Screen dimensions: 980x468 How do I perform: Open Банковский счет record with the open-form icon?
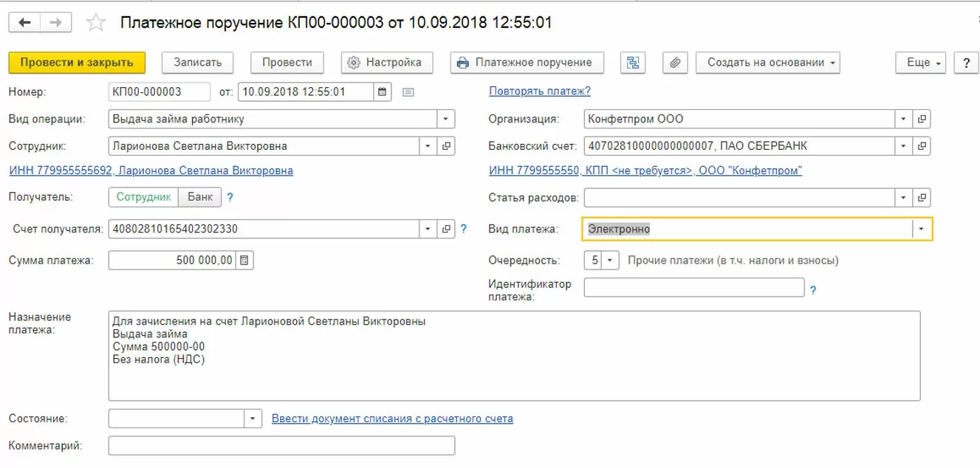click(922, 146)
